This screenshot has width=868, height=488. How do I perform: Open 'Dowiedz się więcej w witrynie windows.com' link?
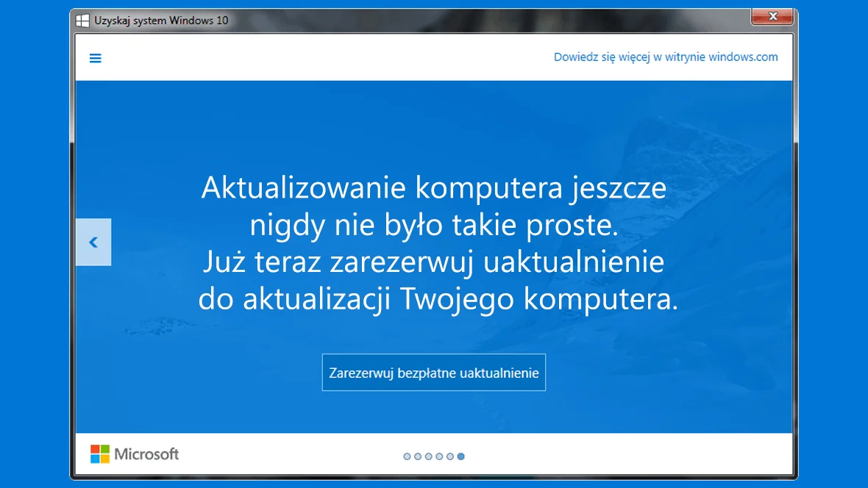[666, 57]
